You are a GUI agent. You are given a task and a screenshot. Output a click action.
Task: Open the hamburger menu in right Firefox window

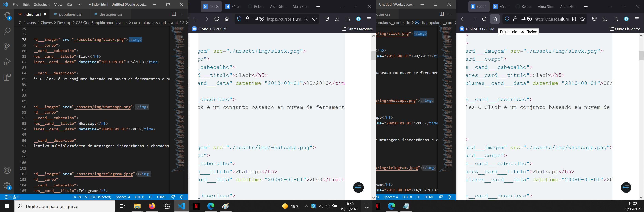click(637, 19)
